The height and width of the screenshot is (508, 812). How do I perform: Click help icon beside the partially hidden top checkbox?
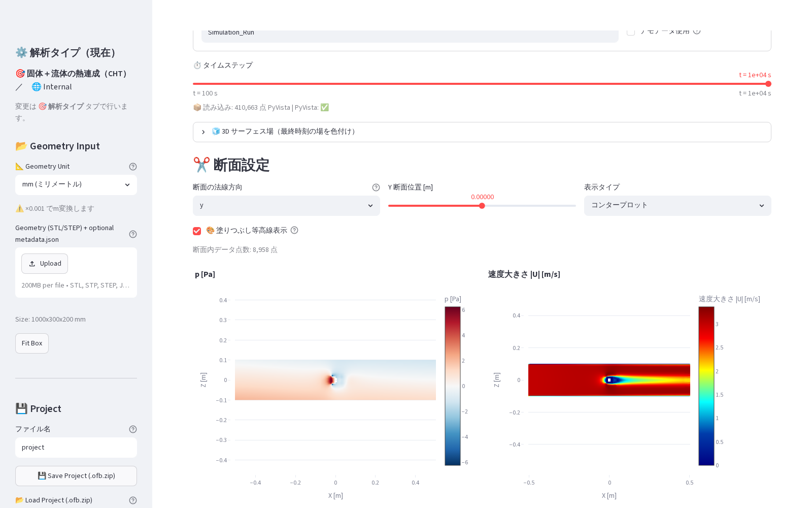click(697, 31)
